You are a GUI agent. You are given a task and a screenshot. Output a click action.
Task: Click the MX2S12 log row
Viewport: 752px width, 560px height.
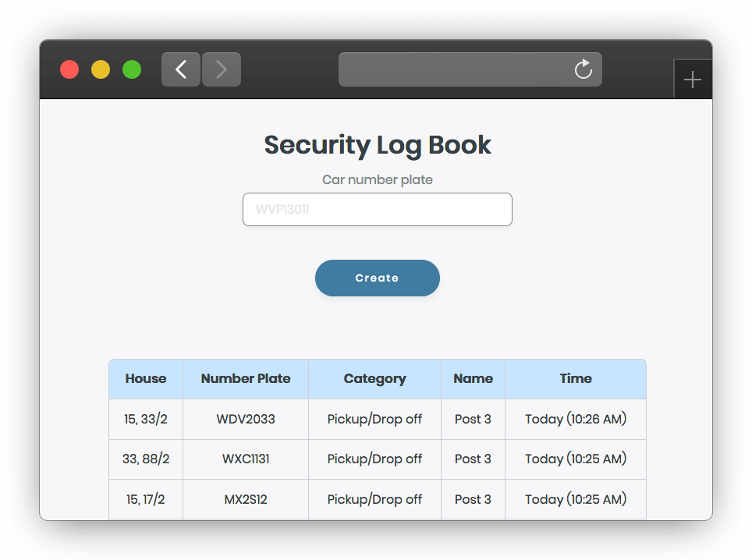click(x=246, y=499)
